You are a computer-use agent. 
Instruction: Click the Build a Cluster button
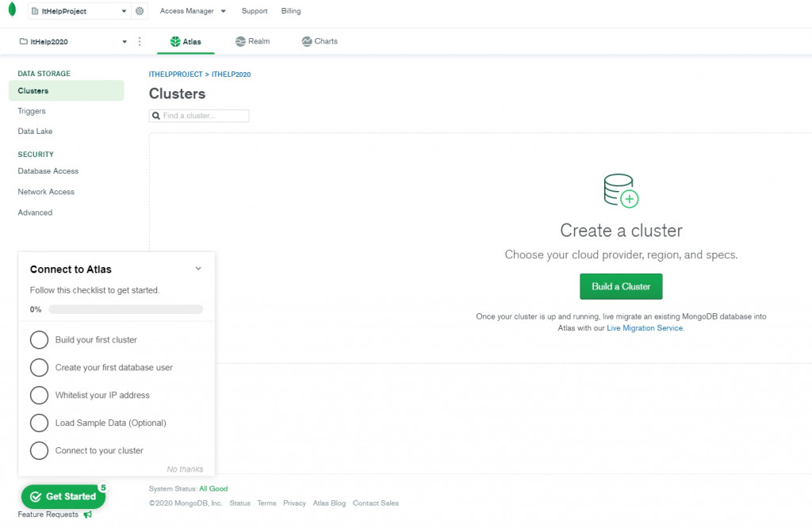(x=621, y=286)
